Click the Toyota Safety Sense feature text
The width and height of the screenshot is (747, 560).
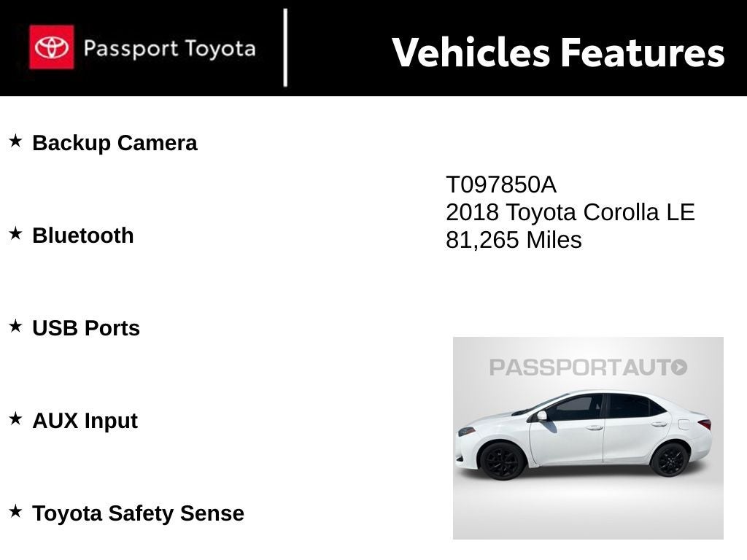[x=138, y=513]
